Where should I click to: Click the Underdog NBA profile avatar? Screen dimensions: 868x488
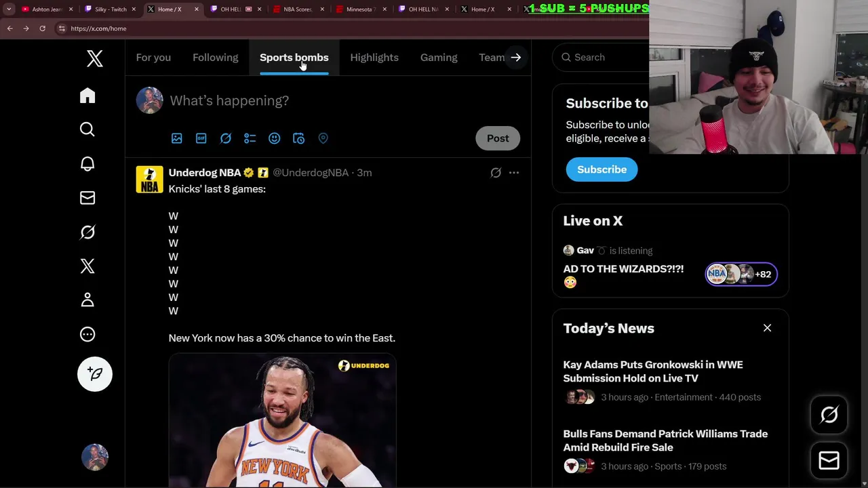[150, 180]
